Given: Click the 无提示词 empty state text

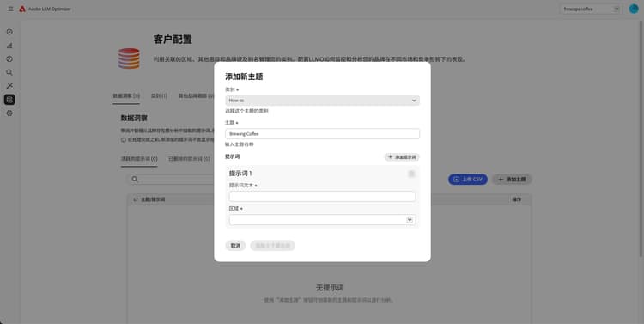Looking at the screenshot, I should pyautogui.click(x=330, y=287).
